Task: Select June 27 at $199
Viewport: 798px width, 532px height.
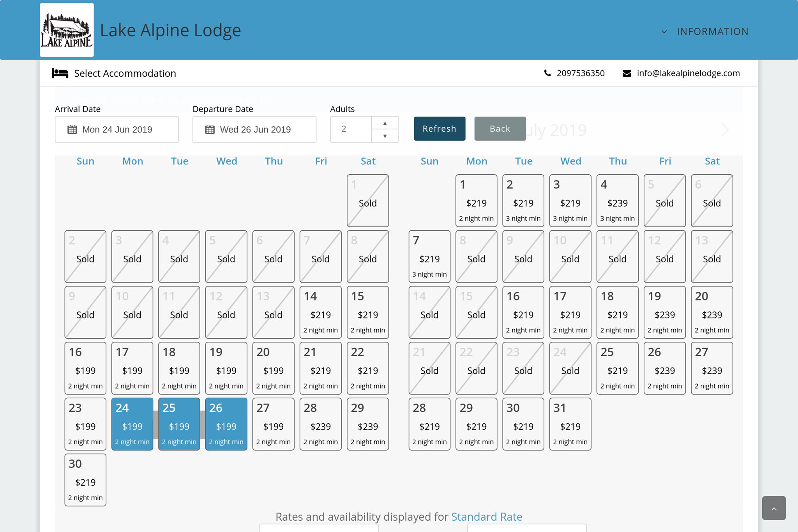Action: tap(273, 424)
